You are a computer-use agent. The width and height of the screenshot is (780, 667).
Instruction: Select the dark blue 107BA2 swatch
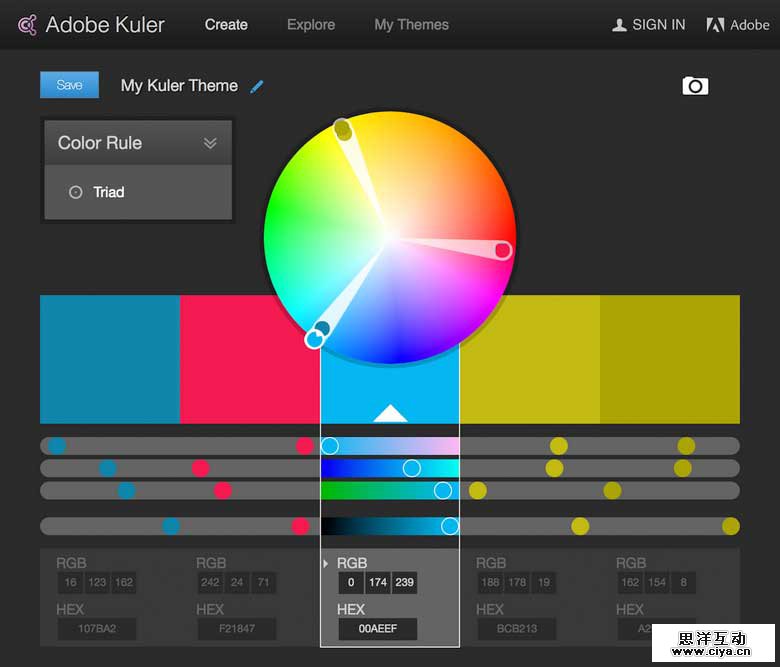click(x=110, y=359)
